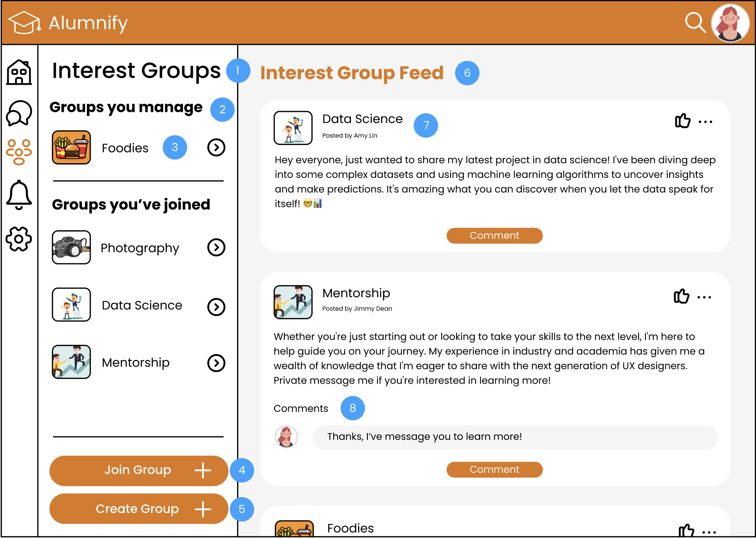The height and width of the screenshot is (538, 756).
Task: Expand the Photography group chevron
Action: pyautogui.click(x=216, y=248)
